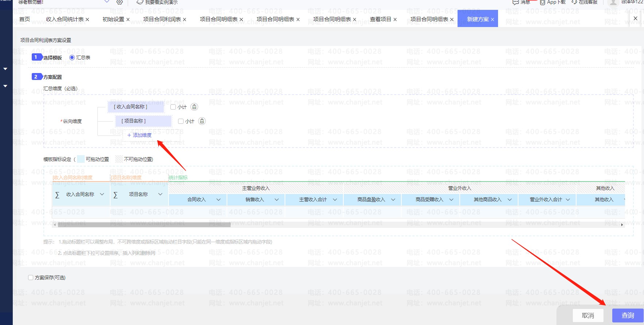Viewport: 644px width, 325px height.
Task: Open settings gear icon in top bar
Action: [120, 2]
